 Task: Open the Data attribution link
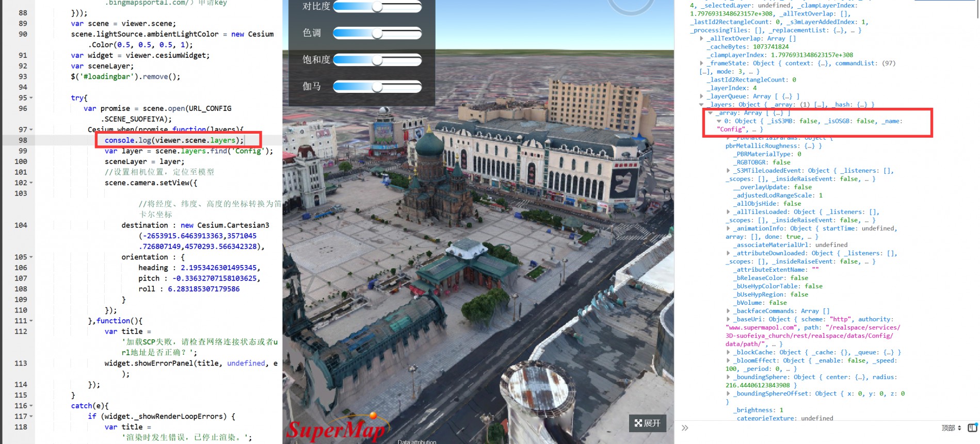(x=416, y=441)
